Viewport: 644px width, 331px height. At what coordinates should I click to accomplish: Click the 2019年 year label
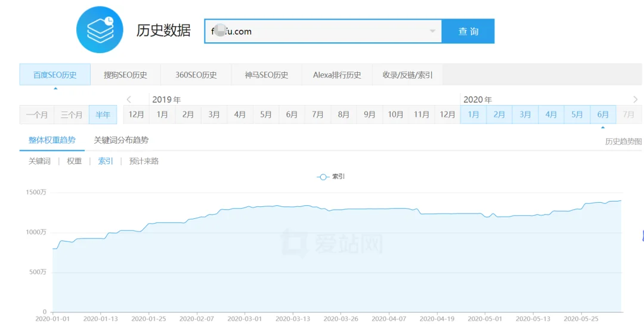[166, 100]
